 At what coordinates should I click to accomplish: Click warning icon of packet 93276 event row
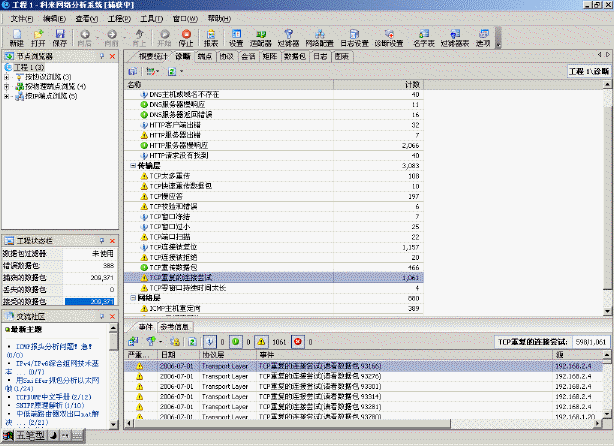point(139,376)
